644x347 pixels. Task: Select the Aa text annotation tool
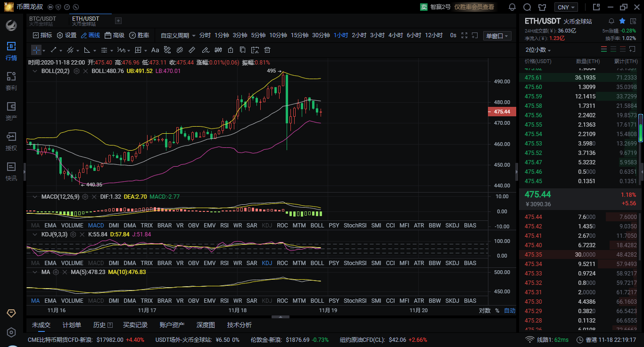[155, 50]
